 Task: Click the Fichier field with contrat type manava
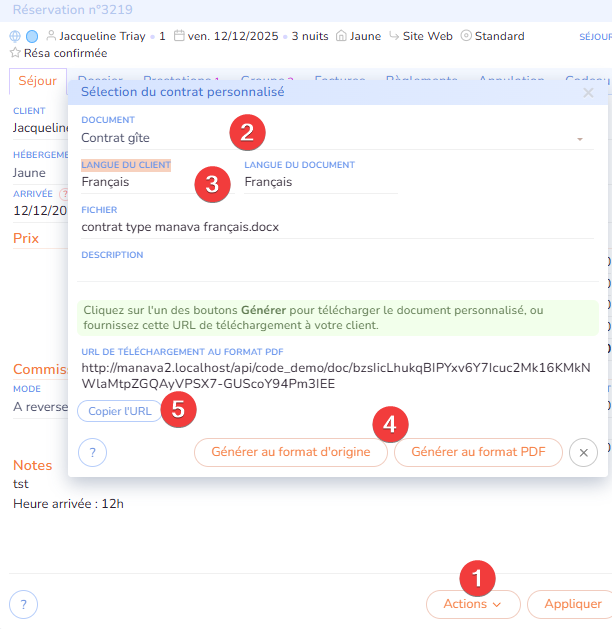[x=336, y=227]
